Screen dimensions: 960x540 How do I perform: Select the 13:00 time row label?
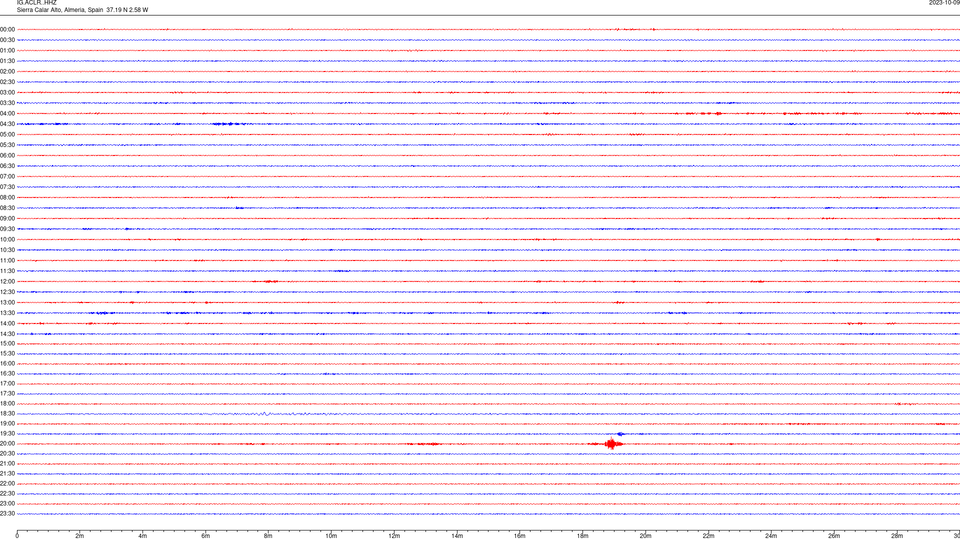7,302
